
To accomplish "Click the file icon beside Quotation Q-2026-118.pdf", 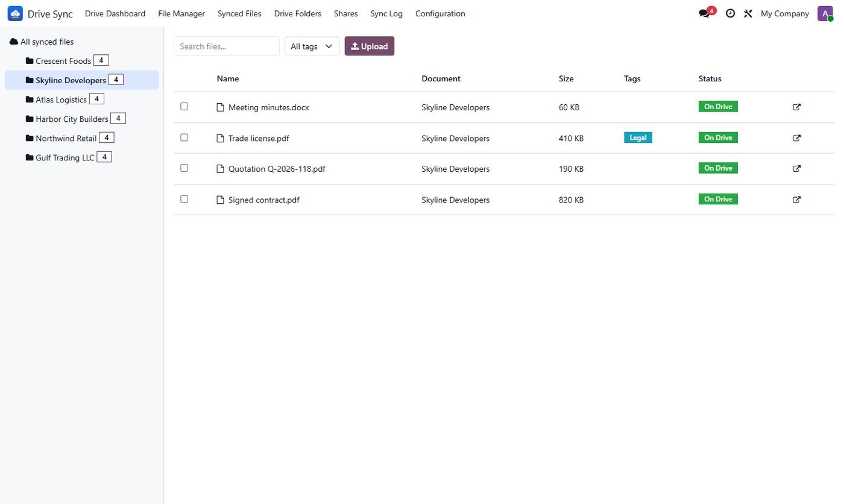I will [220, 169].
